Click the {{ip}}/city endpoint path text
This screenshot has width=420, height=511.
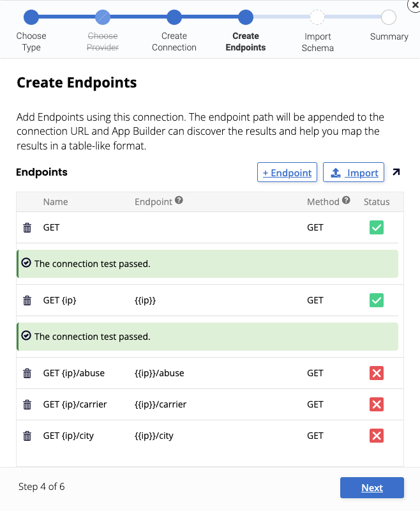pyautogui.click(x=153, y=436)
